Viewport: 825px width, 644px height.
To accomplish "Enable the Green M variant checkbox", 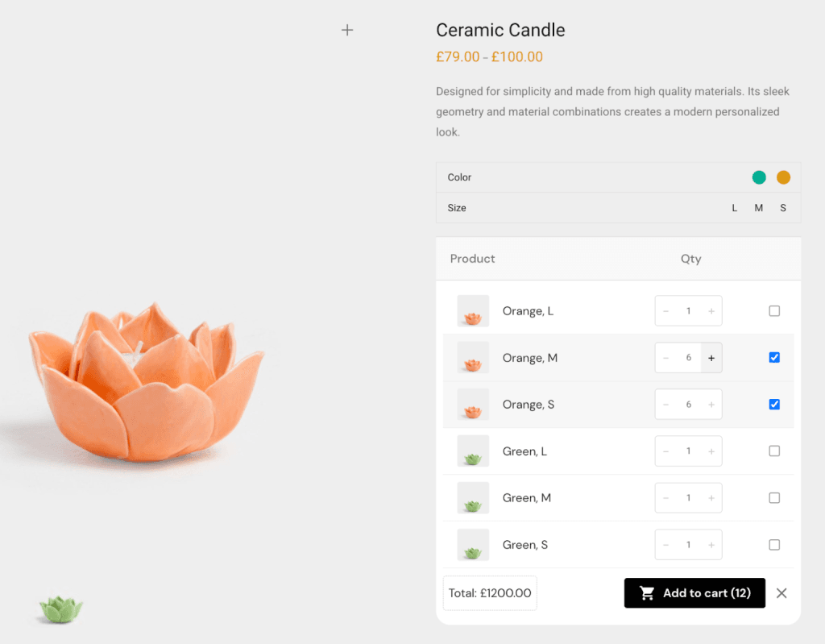I will 774,497.
